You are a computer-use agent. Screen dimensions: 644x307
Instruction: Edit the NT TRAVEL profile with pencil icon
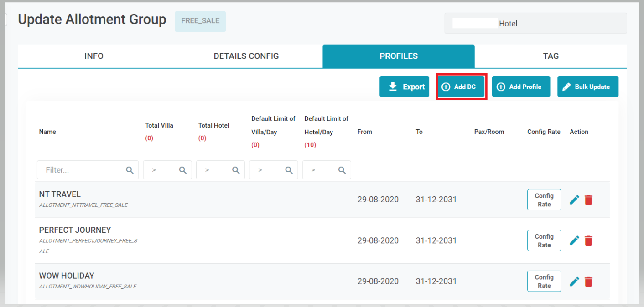[x=575, y=200]
